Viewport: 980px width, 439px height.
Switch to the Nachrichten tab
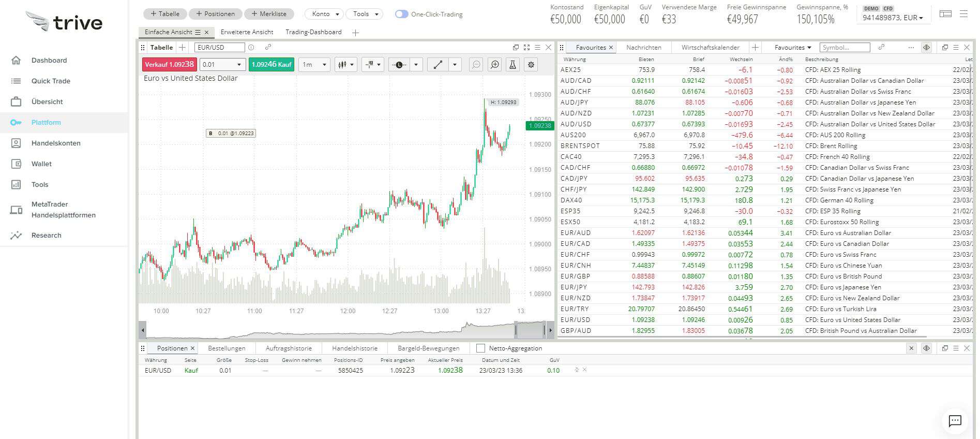[x=643, y=48]
